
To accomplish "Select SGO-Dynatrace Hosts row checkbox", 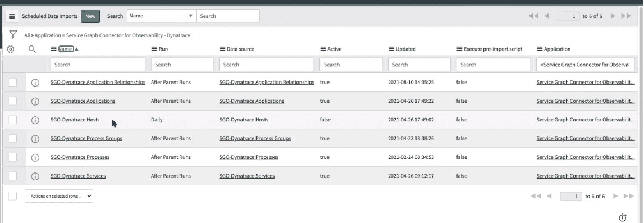I will [x=13, y=120].
